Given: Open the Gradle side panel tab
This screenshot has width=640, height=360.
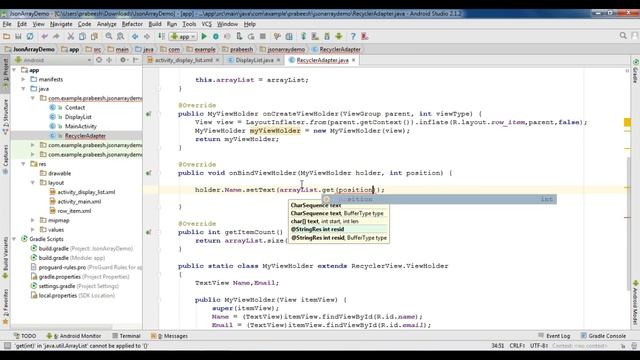Looking at the screenshot, I should (x=635, y=71).
